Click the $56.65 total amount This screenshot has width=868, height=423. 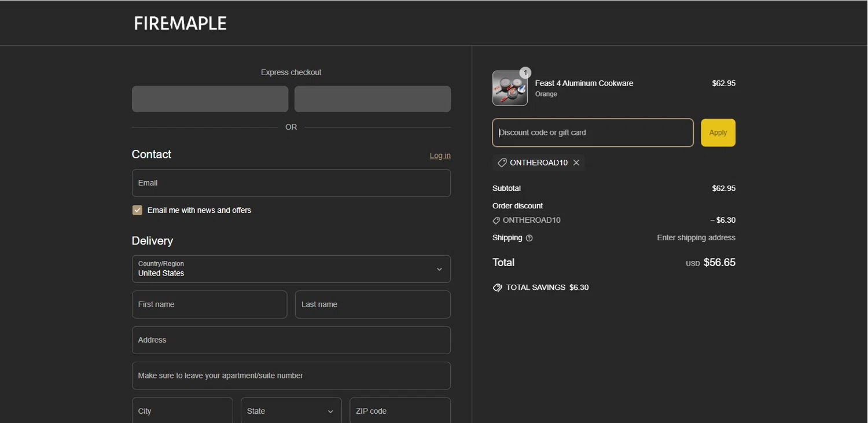coord(719,263)
